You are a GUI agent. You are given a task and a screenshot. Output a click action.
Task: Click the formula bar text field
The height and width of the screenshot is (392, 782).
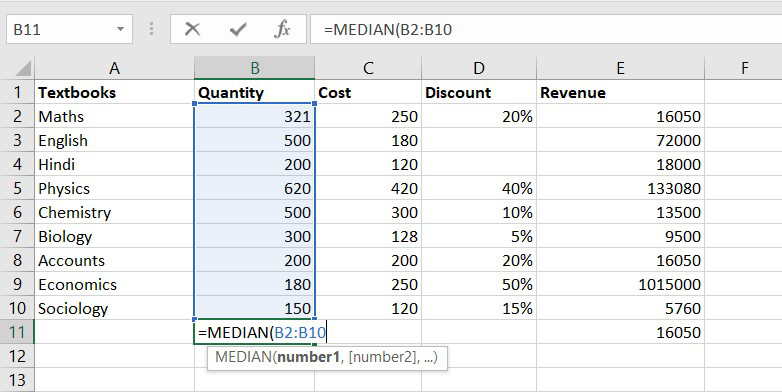[x=546, y=29]
